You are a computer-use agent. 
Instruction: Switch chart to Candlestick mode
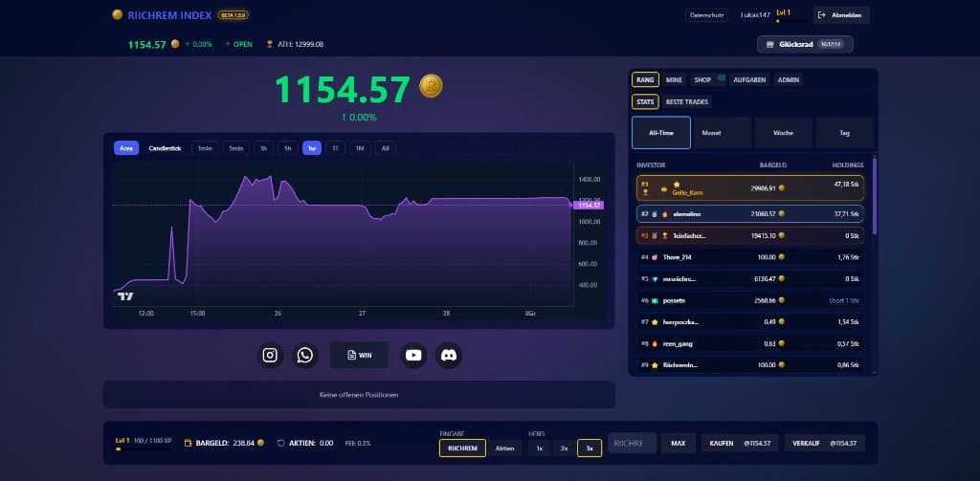tap(165, 148)
